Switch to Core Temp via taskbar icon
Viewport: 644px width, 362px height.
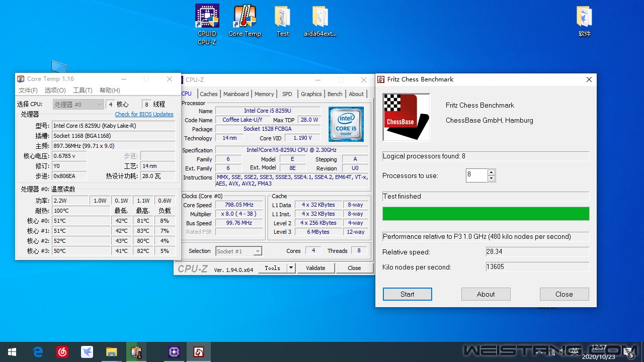pos(136,352)
